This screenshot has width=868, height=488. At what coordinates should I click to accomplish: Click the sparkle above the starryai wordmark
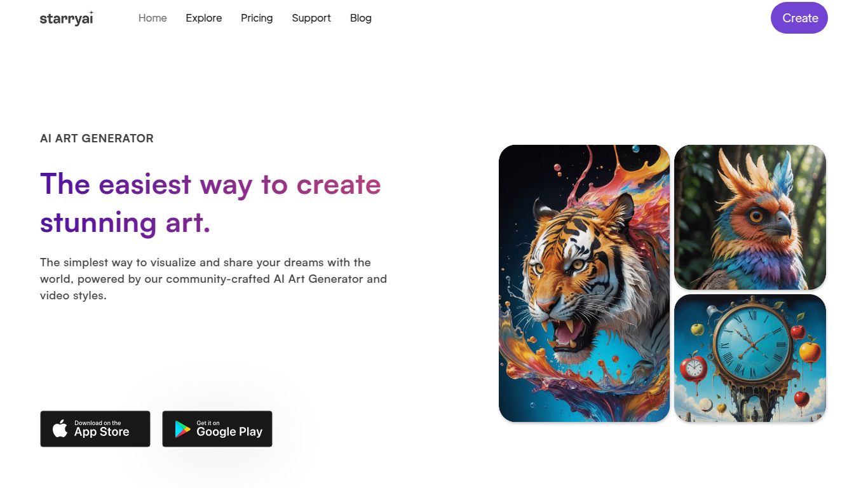(91, 13)
